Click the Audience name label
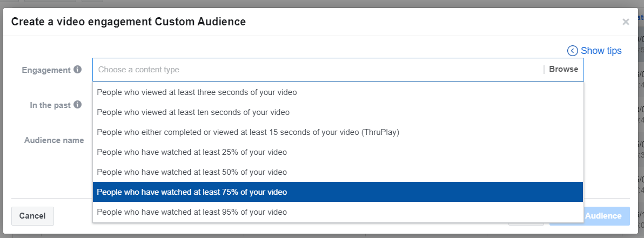644x238 pixels. pos(54,140)
